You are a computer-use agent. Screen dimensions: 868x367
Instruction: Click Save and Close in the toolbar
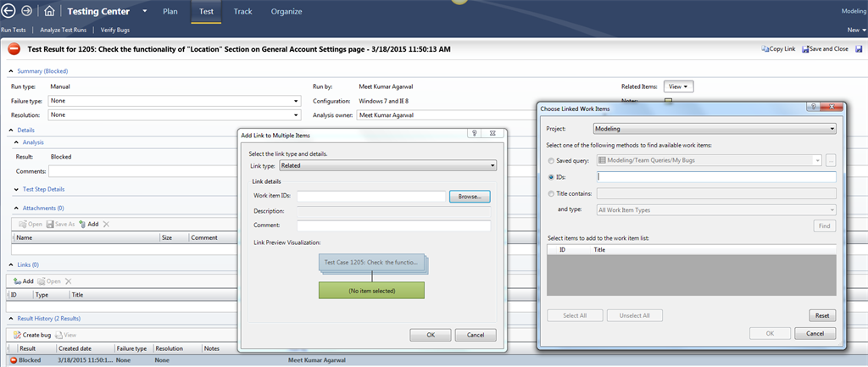point(825,49)
